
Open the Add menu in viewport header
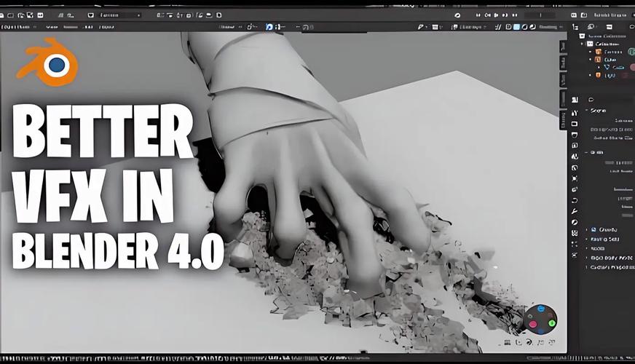click(x=88, y=27)
